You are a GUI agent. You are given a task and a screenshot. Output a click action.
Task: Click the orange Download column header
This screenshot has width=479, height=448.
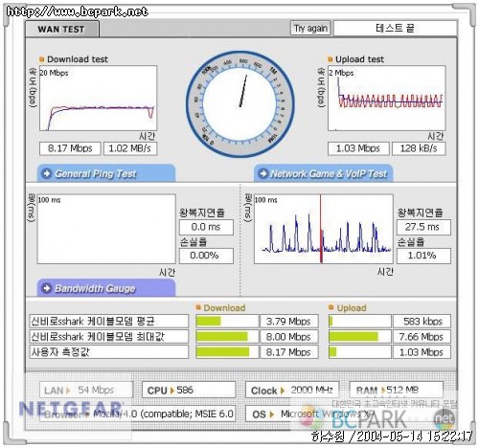click(220, 308)
